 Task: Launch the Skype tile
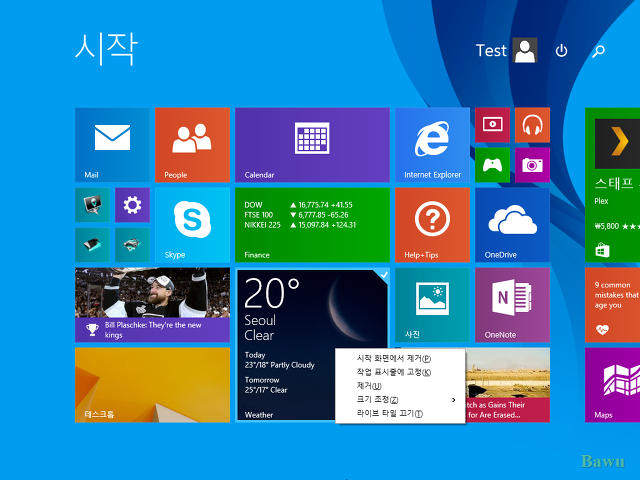tap(192, 224)
